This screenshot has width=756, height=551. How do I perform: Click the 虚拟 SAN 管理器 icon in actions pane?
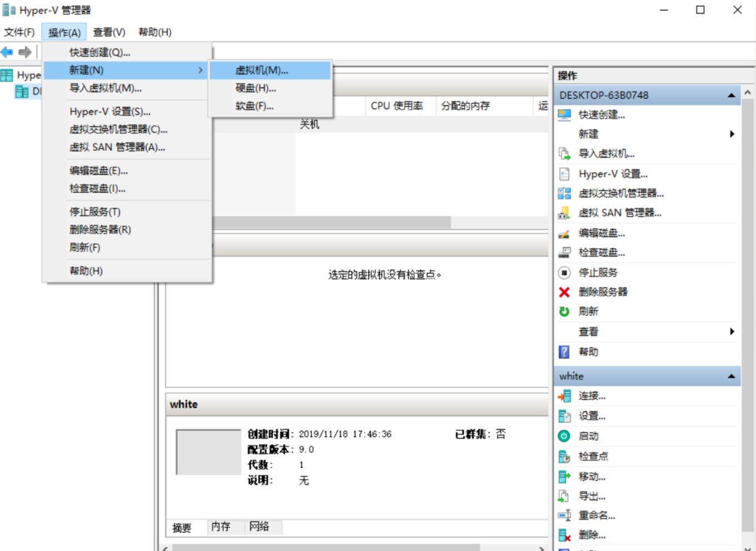tap(564, 213)
